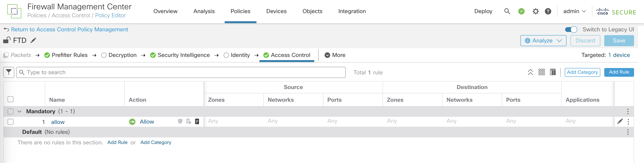Click the blue Add Rule button
This screenshot has height=163, width=644.
coord(619,72)
